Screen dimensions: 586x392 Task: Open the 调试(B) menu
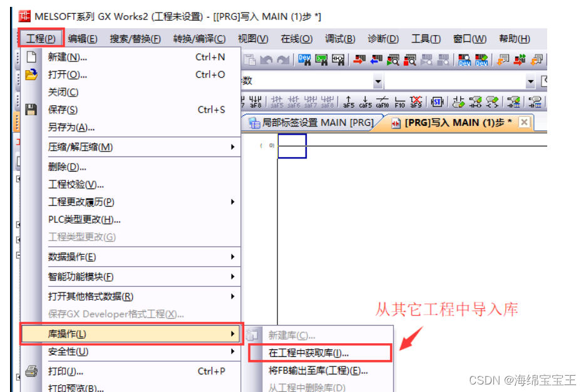click(340, 38)
